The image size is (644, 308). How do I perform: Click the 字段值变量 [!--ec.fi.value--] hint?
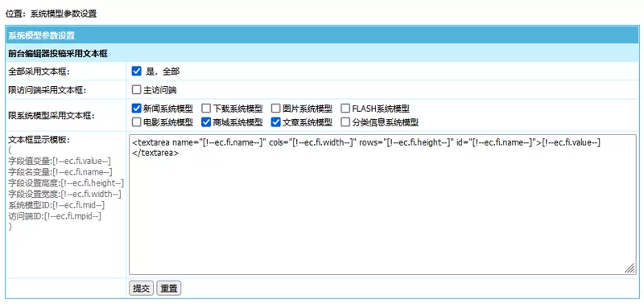point(60,161)
